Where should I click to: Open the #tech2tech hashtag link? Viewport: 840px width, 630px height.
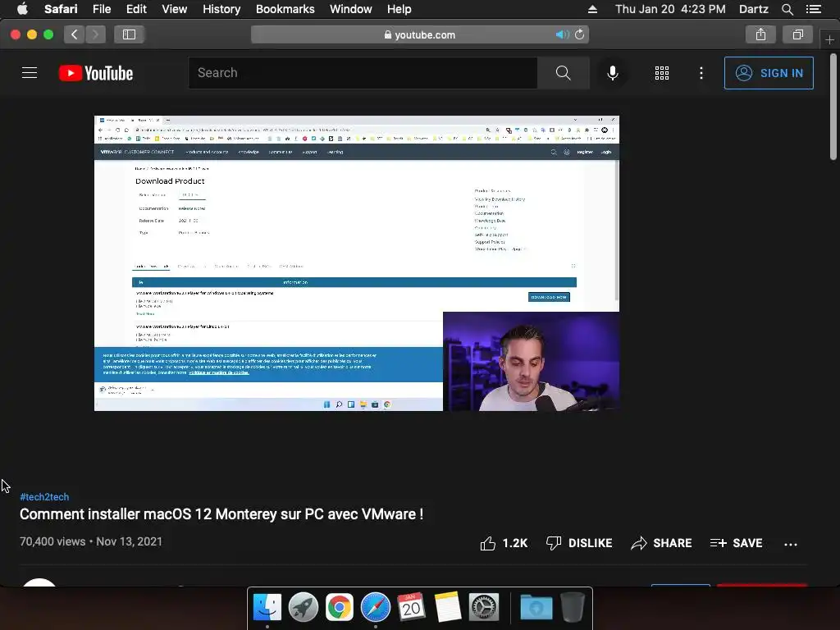(44, 497)
